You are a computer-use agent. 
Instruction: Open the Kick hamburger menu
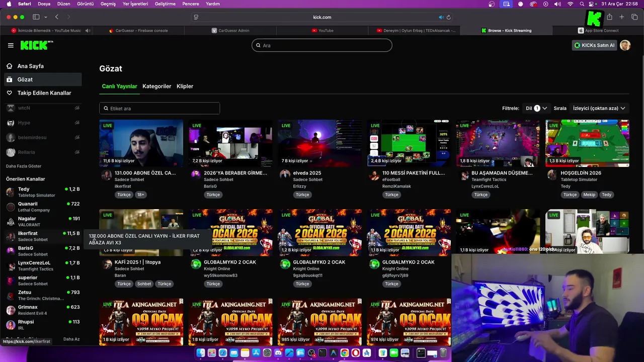tap(11, 45)
